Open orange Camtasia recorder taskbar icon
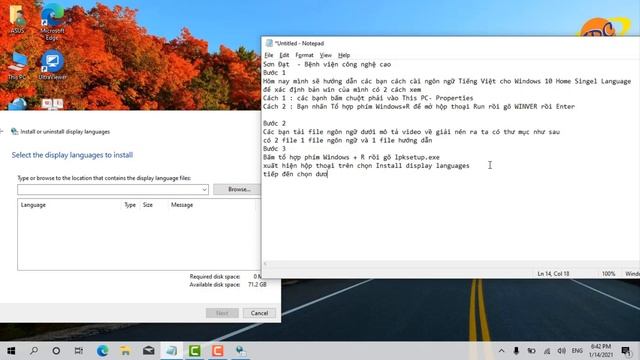 [x=218, y=351]
